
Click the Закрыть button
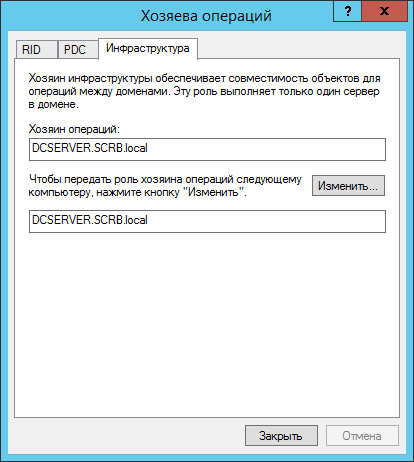pyautogui.click(x=281, y=436)
